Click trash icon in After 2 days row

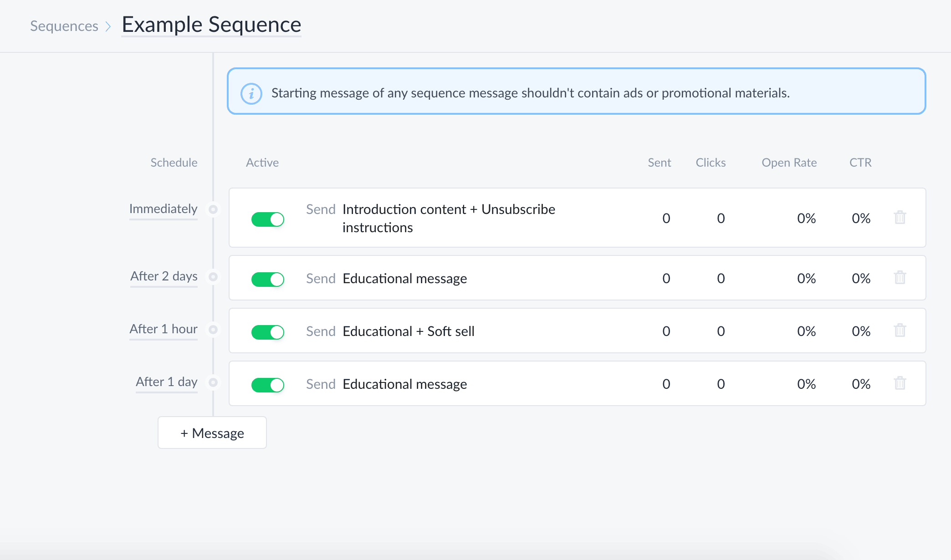click(900, 278)
